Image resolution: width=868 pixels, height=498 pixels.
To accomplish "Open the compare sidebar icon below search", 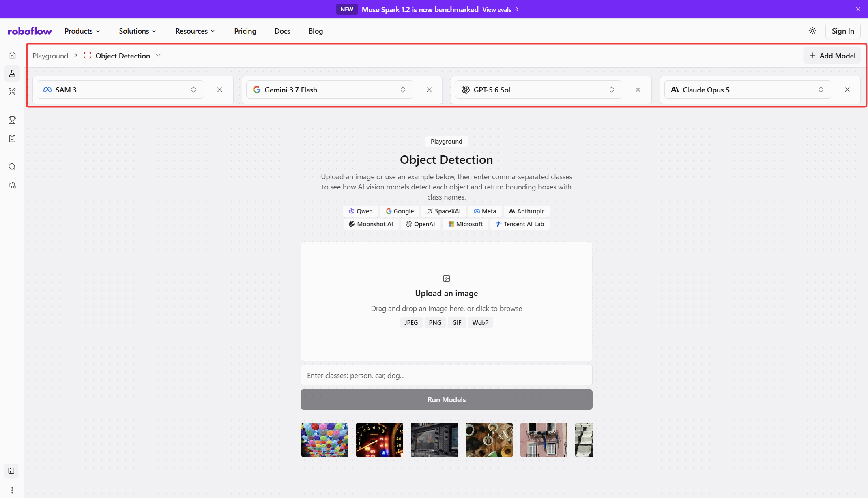I will (12, 185).
